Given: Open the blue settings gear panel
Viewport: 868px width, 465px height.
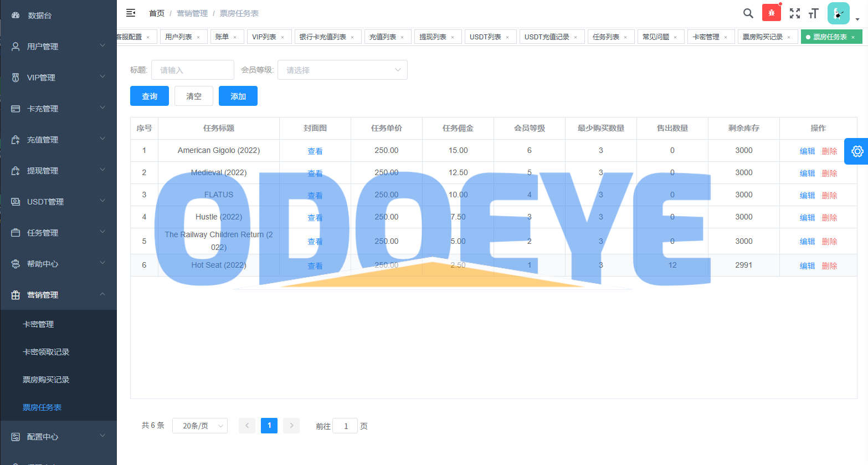Looking at the screenshot, I should pyautogui.click(x=857, y=151).
